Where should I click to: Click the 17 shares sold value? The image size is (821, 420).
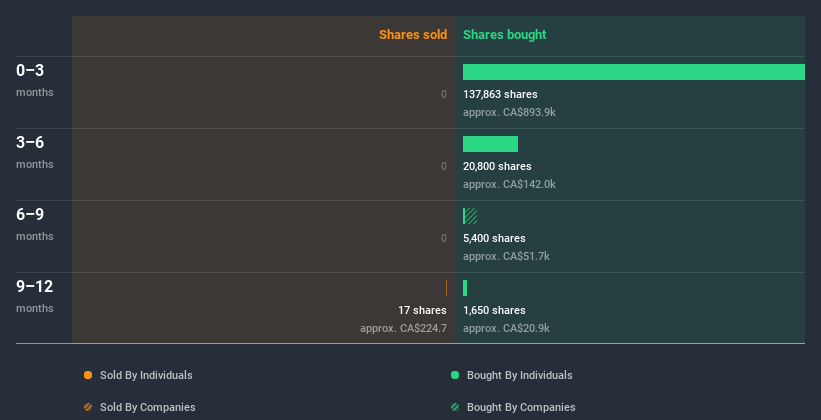coord(422,310)
